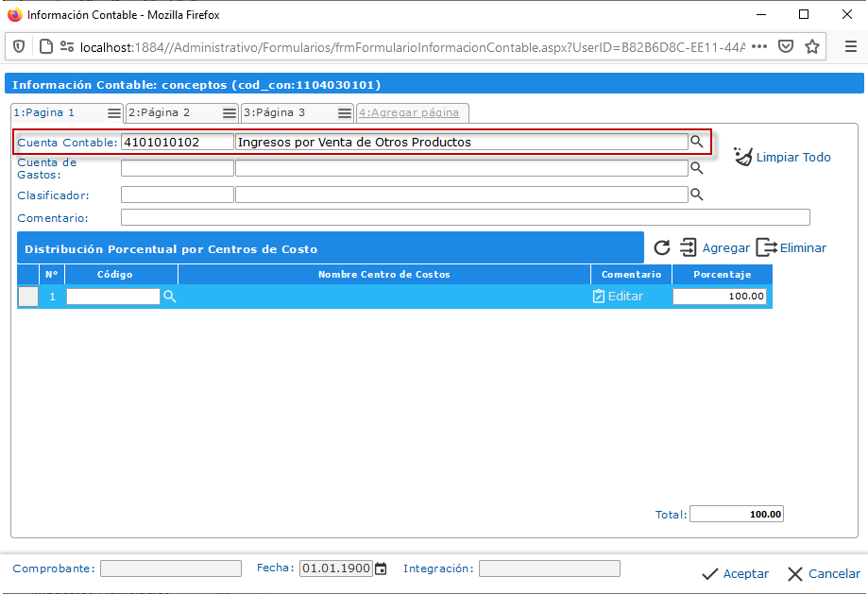Open the hamburger menu on Página 2 tab
The image size is (868, 594).
230,113
